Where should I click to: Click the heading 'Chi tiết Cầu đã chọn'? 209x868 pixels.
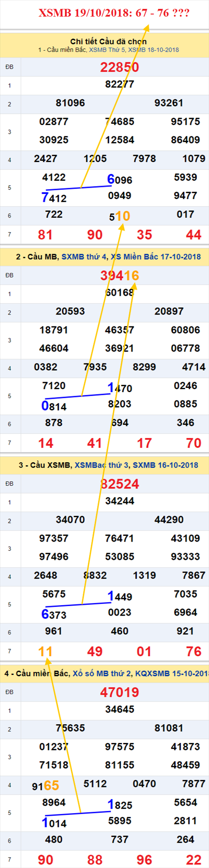[x=108, y=41]
